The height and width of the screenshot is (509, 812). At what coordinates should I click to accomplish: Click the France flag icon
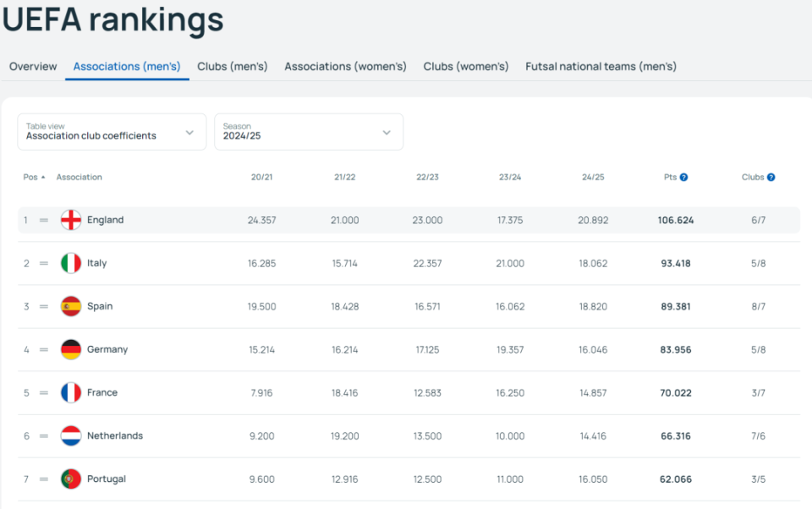click(x=71, y=392)
